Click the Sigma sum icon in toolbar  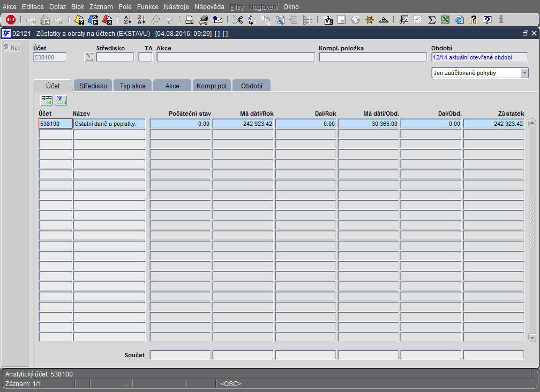click(x=432, y=20)
